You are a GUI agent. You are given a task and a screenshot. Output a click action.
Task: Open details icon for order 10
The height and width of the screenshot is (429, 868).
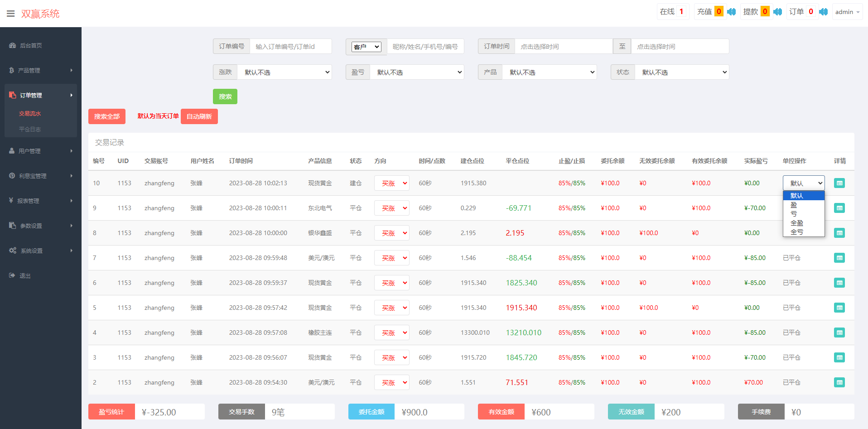[x=839, y=183]
